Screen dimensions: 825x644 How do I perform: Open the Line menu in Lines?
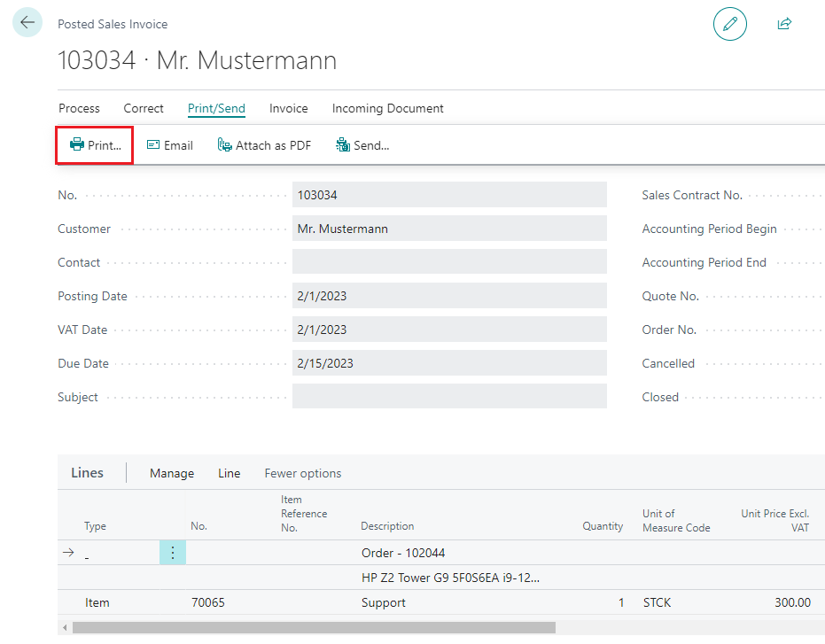click(229, 473)
